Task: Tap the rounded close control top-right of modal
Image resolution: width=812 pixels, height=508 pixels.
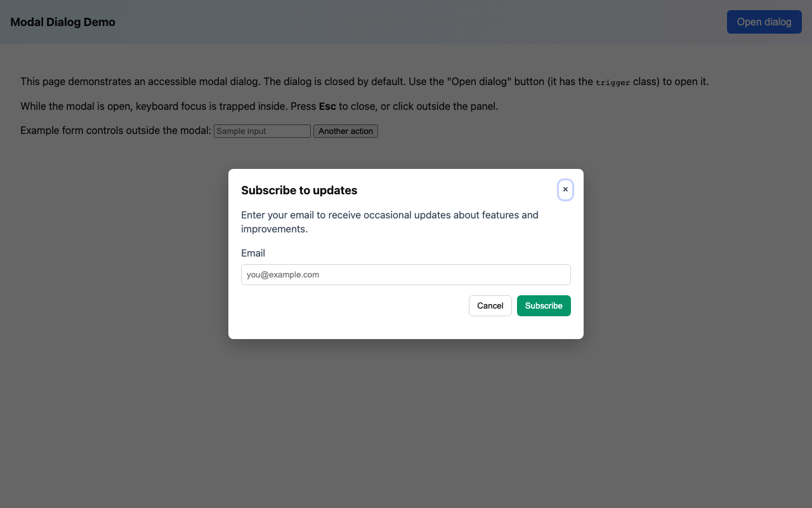Action: pyautogui.click(x=565, y=189)
